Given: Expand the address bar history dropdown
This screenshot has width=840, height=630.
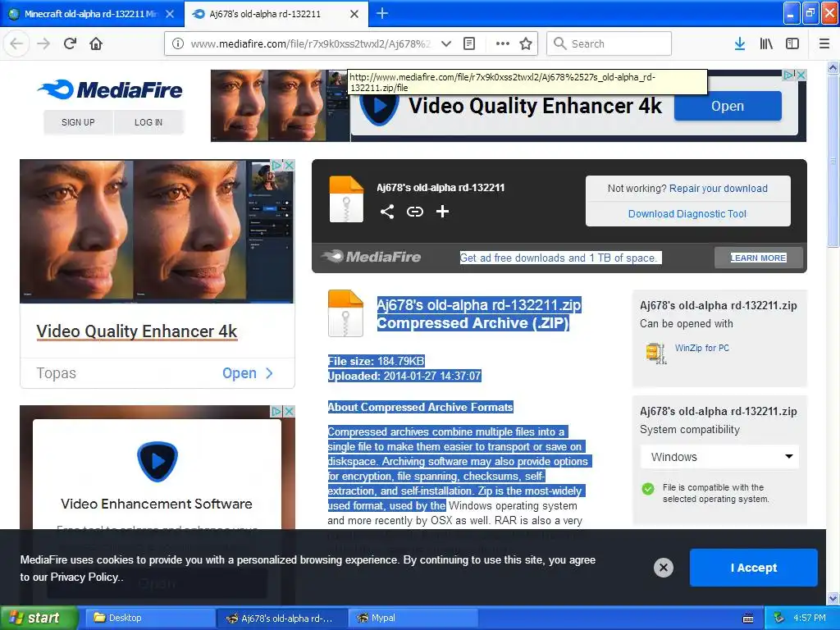Looking at the screenshot, I should (x=445, y=43).
